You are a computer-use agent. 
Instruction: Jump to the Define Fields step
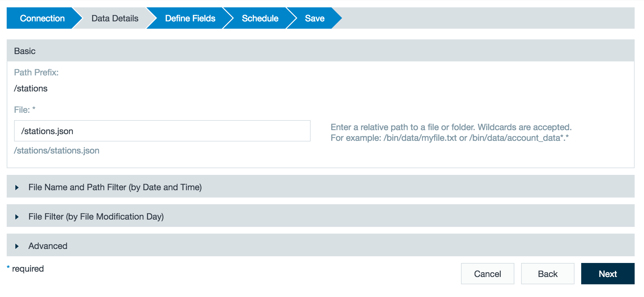point(190,18)
